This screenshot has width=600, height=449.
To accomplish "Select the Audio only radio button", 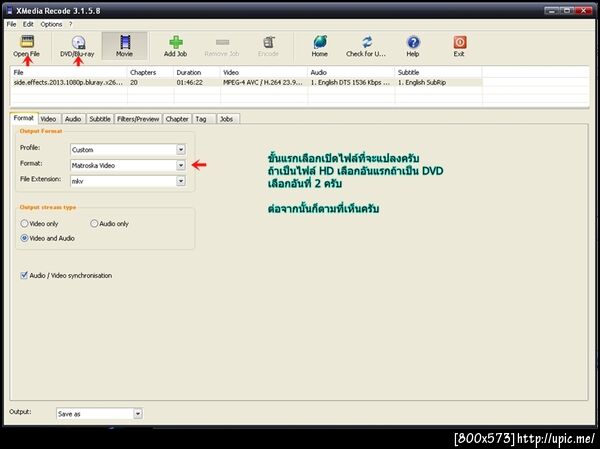I will [x=94, y=224].
